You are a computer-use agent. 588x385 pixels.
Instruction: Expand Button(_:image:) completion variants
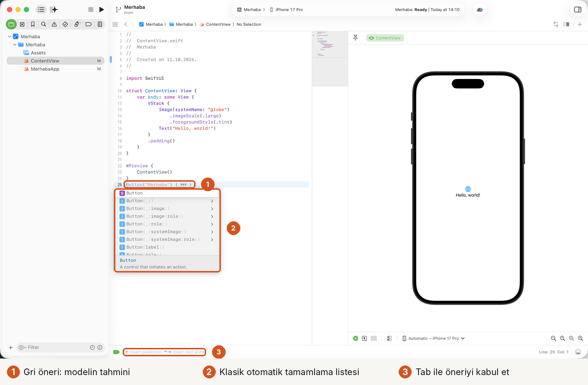coord(212,208)
